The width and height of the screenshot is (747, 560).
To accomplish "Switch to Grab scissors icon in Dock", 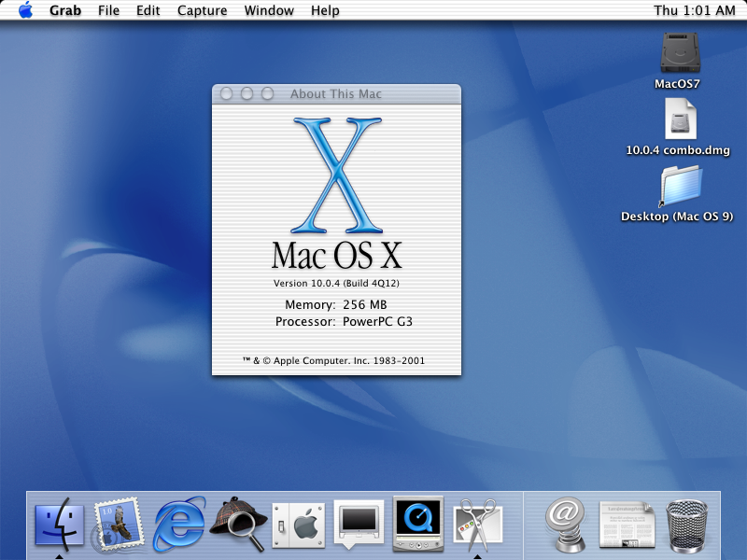I will coord(477,524).
